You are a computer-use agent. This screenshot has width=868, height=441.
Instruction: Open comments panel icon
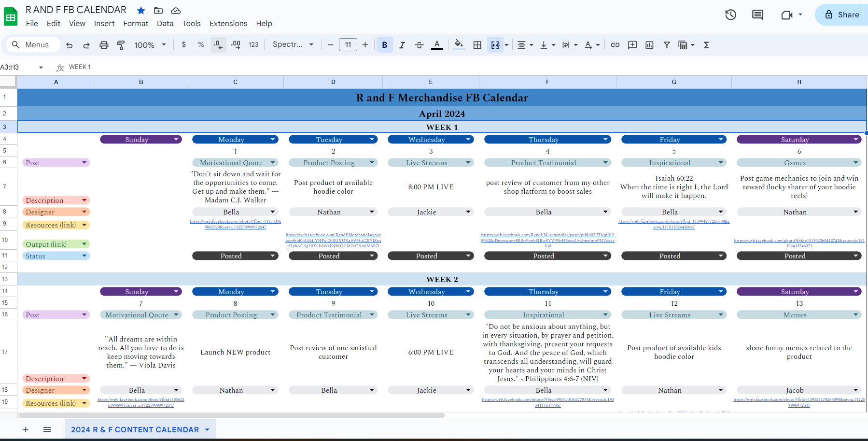click(x=758, y=15)
